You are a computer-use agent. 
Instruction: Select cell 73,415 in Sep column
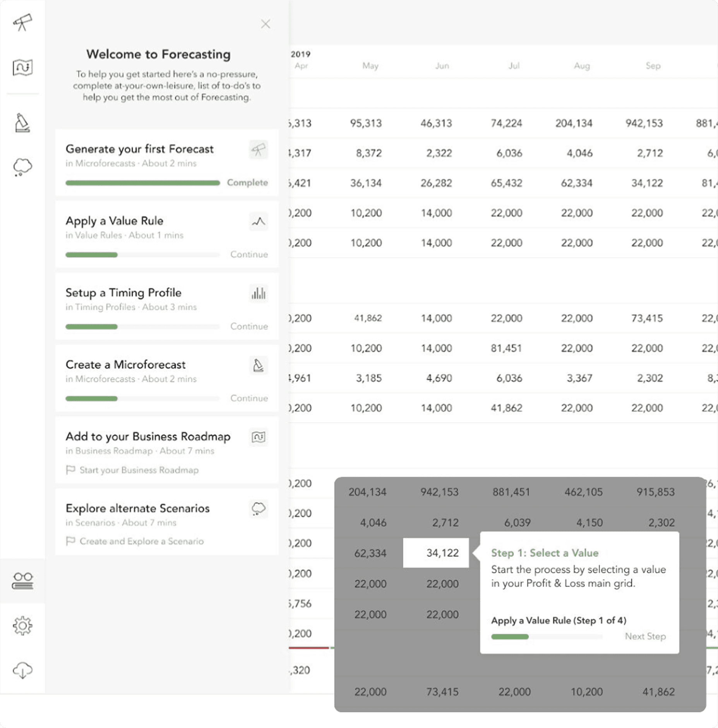click(647, 318)
